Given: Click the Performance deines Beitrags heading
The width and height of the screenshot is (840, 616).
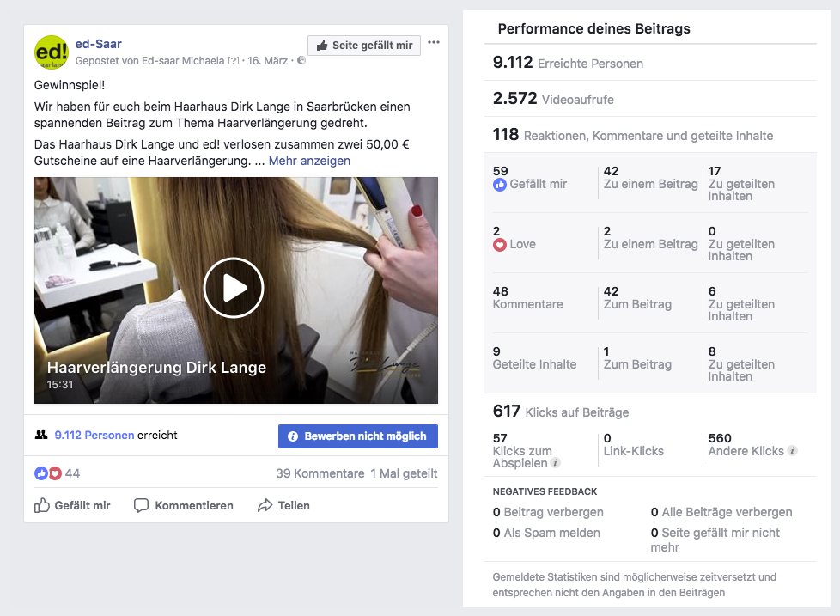Looking at the screenshot, I should (594, 28).
